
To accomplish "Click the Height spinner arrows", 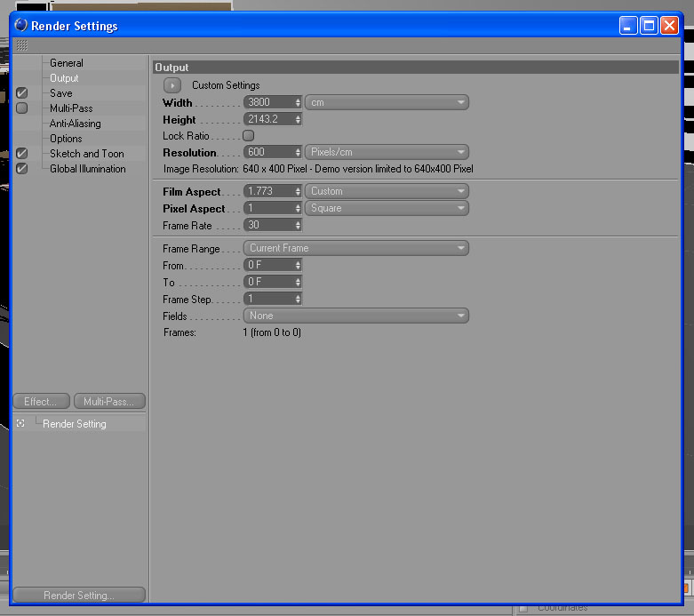I will click(x=298, y=119).
